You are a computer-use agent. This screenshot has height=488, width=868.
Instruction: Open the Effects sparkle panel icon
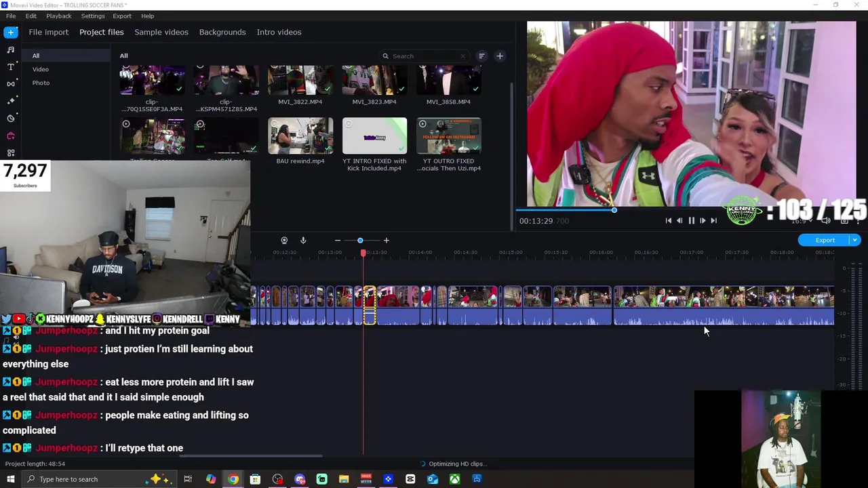pyautogui.click(x=11, y=101)
